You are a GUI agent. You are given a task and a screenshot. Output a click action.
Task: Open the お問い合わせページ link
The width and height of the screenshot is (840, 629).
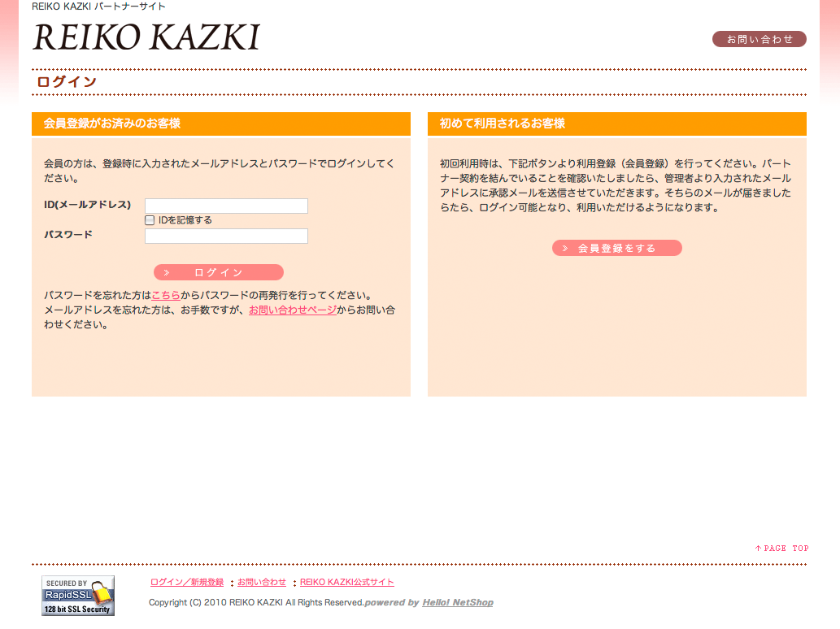click(293, 310)
